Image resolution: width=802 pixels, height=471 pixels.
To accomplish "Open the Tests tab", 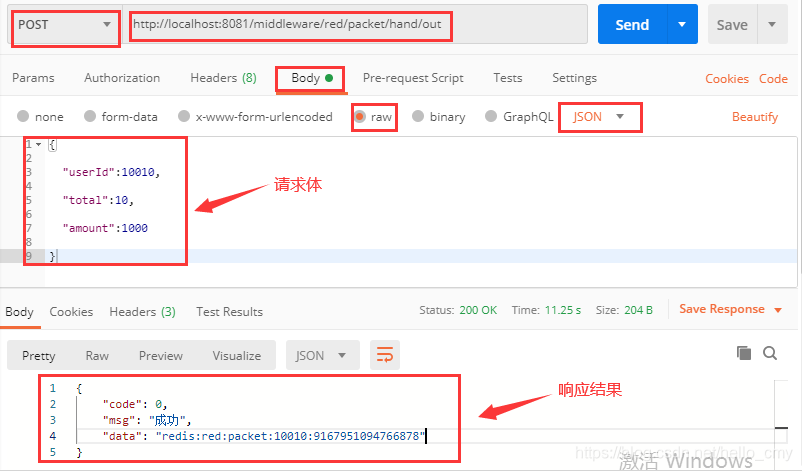I will click(x=508, y=78).
